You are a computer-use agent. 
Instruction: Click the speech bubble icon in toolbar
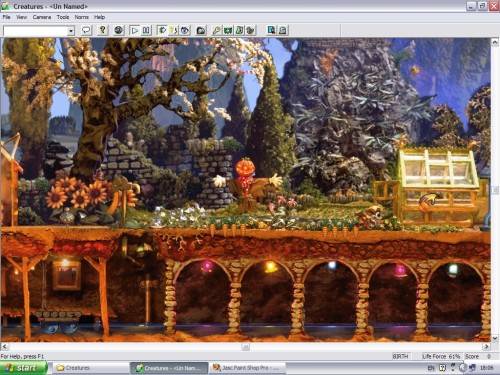click(86, 30)
